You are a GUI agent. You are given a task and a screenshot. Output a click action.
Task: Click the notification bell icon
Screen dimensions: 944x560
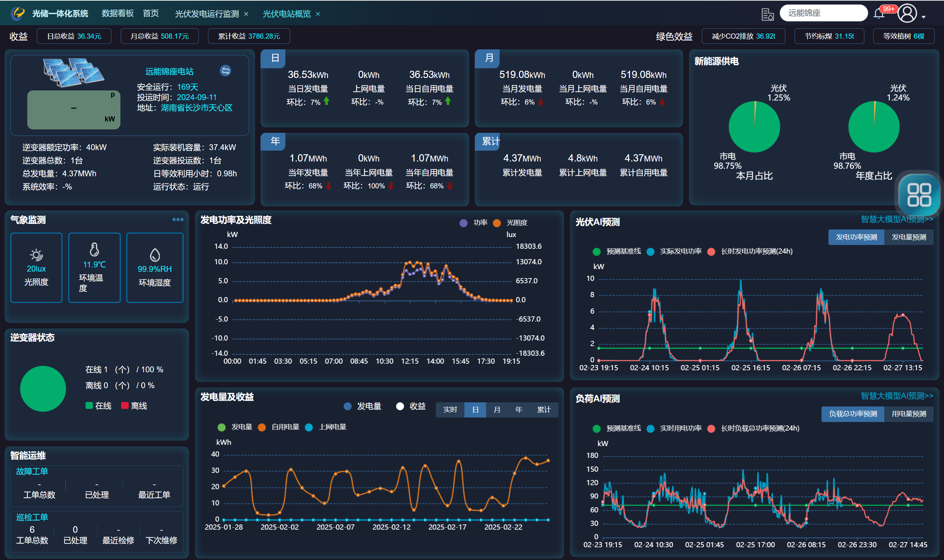point(878,14)
